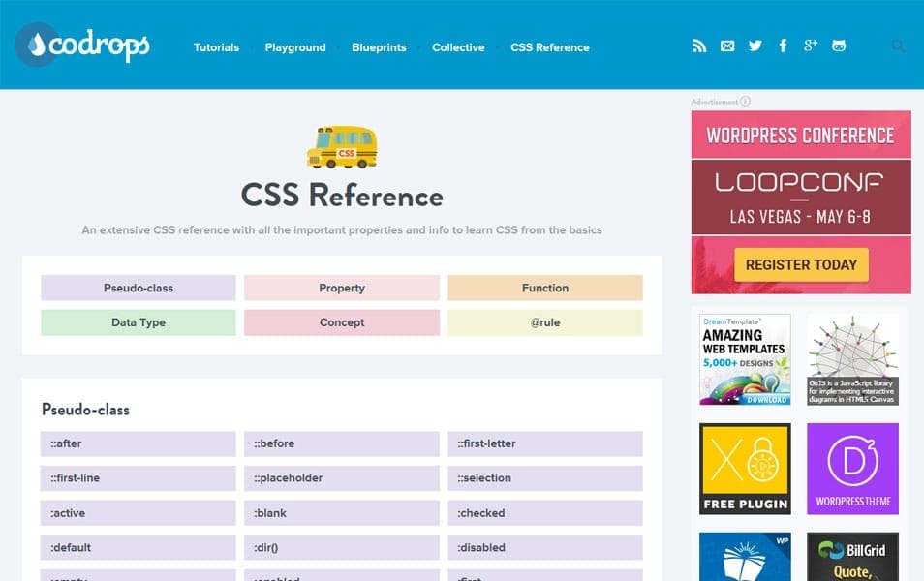Open the :checked pseudo-class page
The height and width of the screenshot is (581, 924).
(545, 512)
